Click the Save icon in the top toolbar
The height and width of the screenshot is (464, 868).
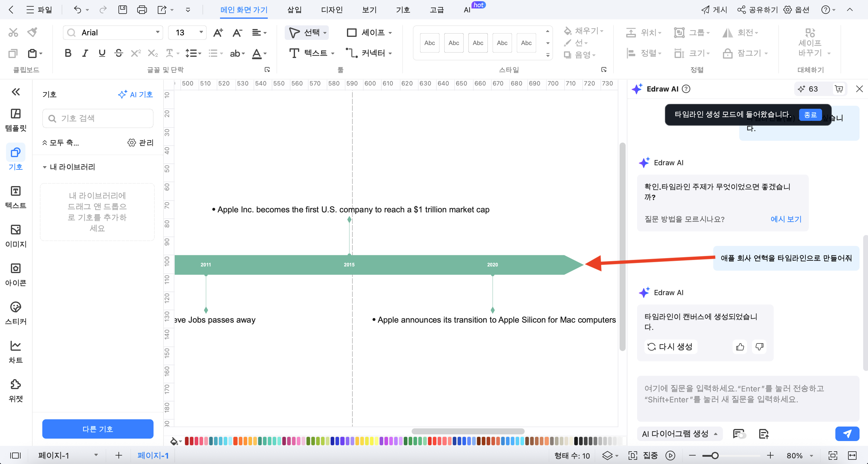pyautogui.click(x=123, y=10)
